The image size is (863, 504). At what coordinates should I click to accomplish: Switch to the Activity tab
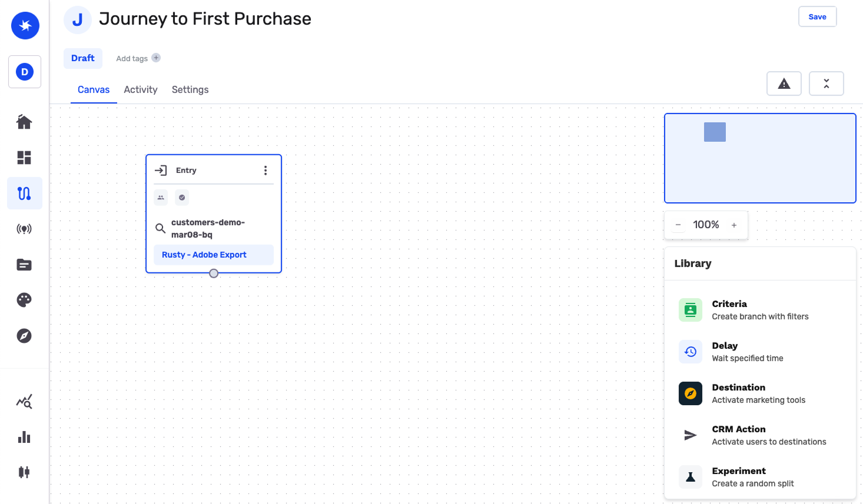tap(141, 89)
